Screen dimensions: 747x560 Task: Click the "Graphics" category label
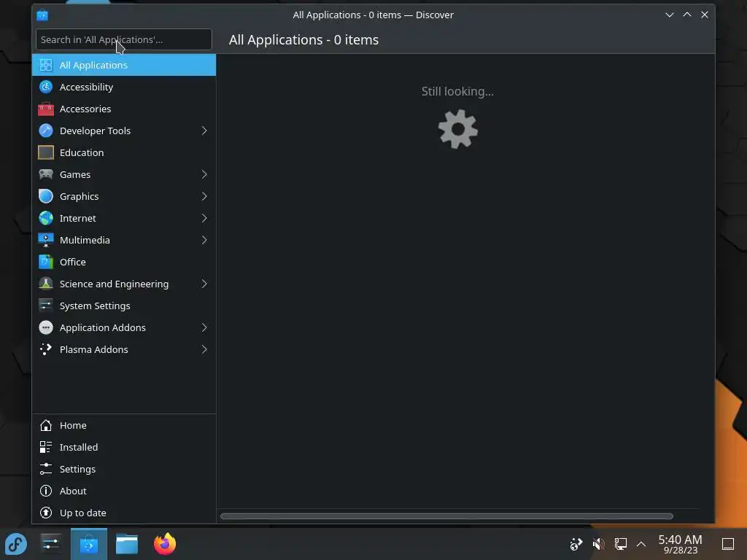(x=79, y=196)
